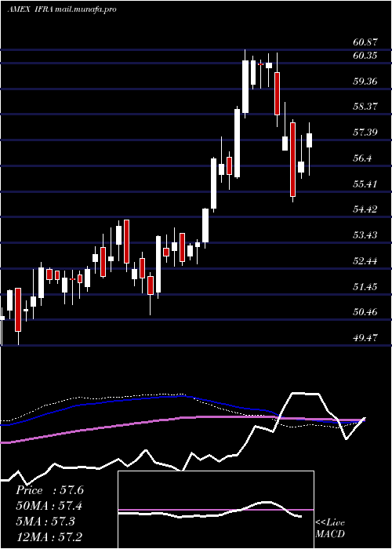392x549 pixels.
Task: Click the AMEX IFRA mail.munafa.pro title text
Action: tap(62, 9)
